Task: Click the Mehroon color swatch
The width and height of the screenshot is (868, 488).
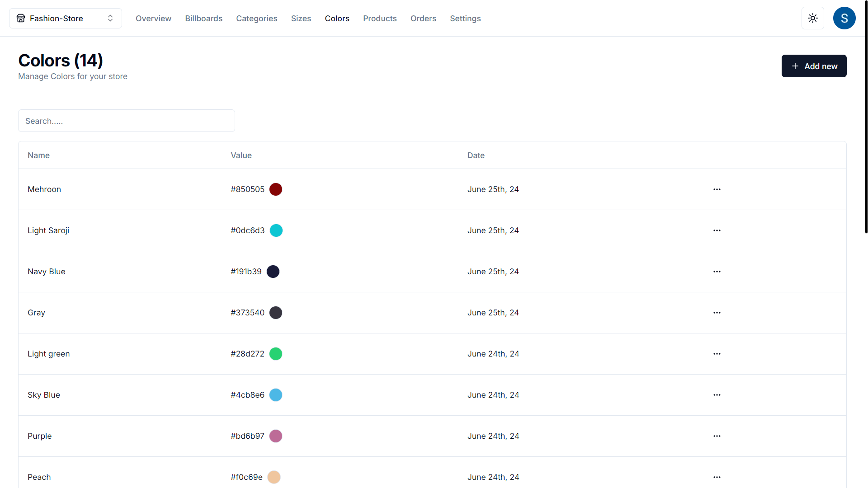Action: coord(276,189)
